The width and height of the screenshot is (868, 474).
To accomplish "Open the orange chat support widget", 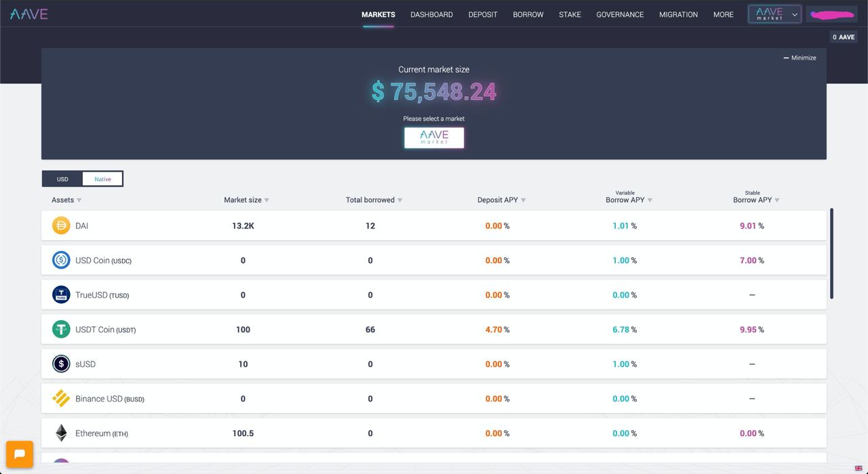I will point(20,454).
